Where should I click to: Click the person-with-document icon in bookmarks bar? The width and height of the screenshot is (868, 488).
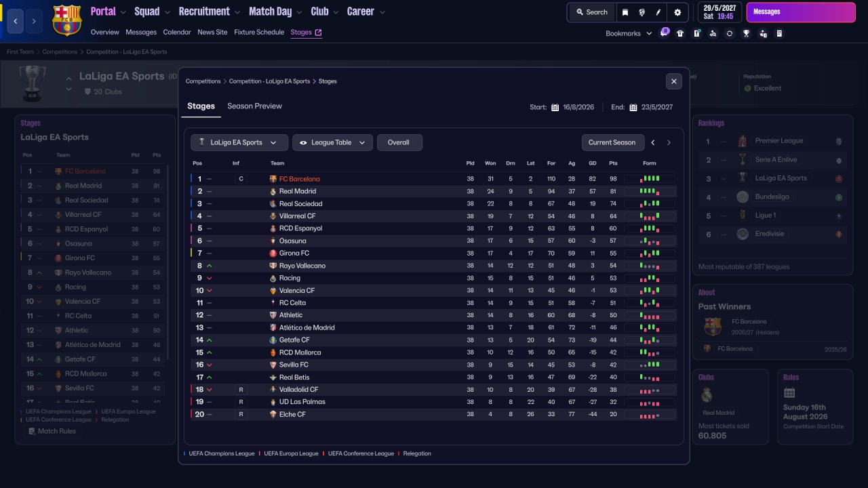pos(763,33)
